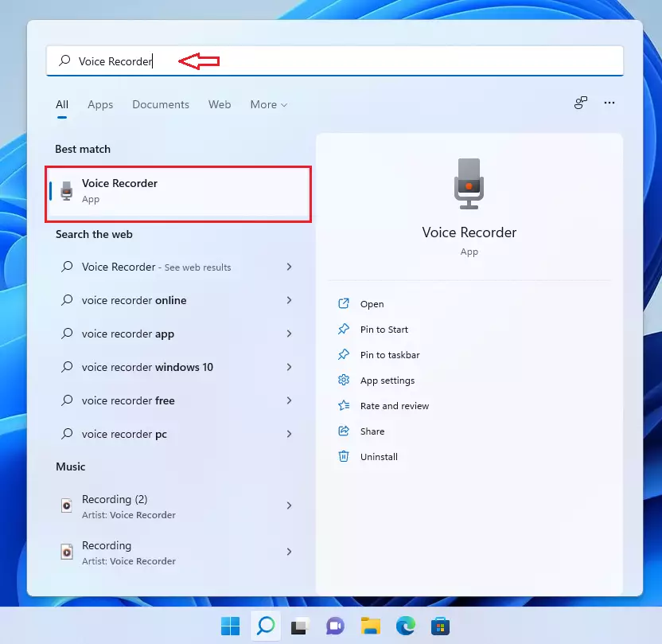Click the star icon beside Rate and review
662x644 pixels.
coord(344,405)
